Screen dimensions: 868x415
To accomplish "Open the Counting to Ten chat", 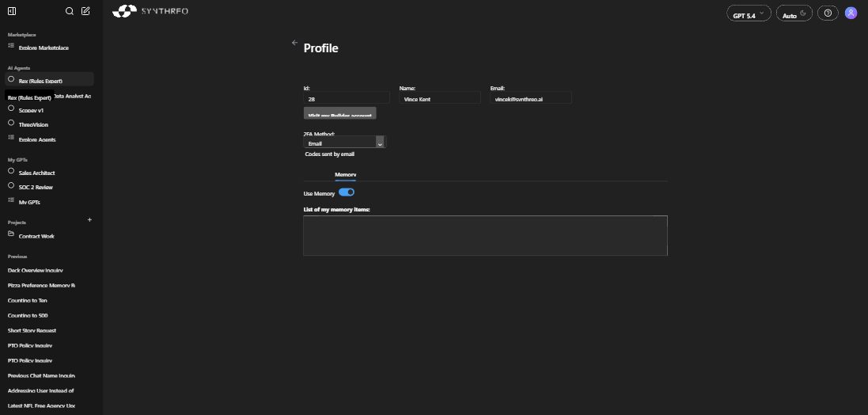I will (x=28, y=300).
